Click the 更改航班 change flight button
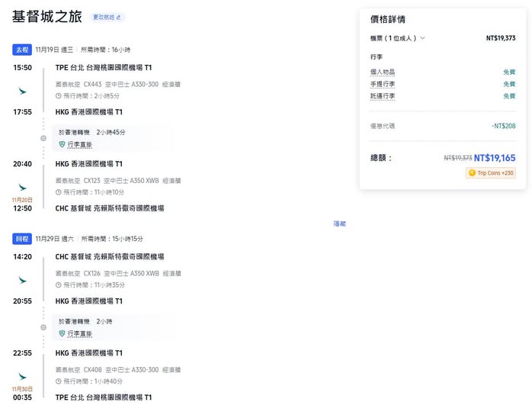This screenshot has height=412, width=532. tap(106, 17)
